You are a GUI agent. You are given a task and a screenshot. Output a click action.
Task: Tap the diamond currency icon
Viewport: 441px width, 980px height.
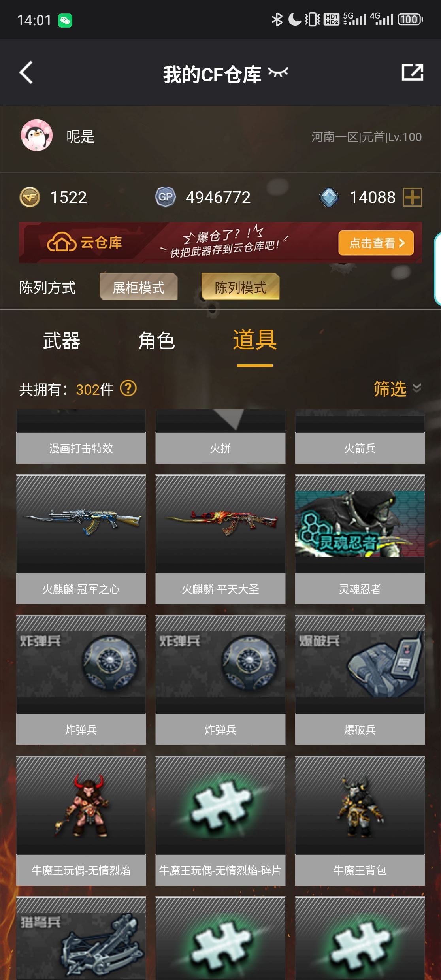click(x=329, y=197)
